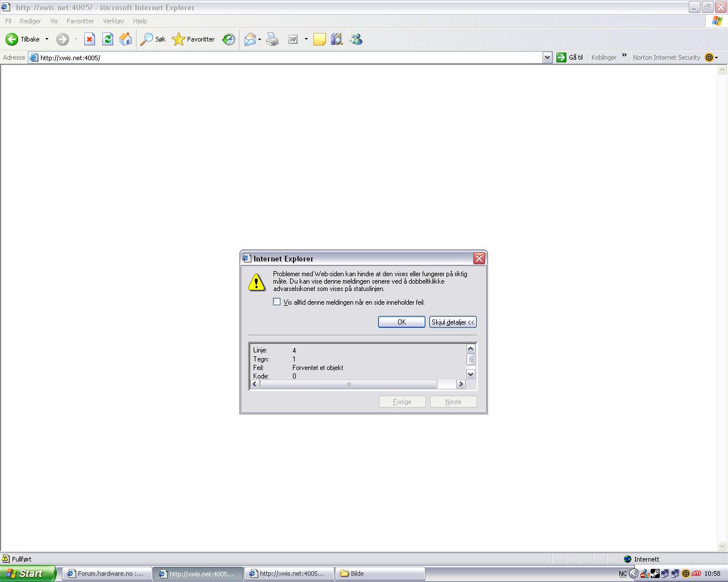Open the Favoritter star toolbar button

[x=193, y=39]
